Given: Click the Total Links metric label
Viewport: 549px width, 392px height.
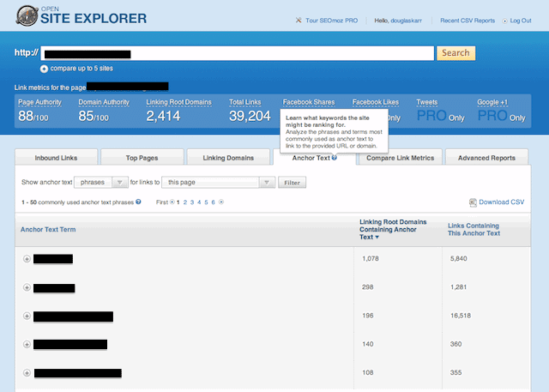Looking at the screenshot, I should 245,102.
